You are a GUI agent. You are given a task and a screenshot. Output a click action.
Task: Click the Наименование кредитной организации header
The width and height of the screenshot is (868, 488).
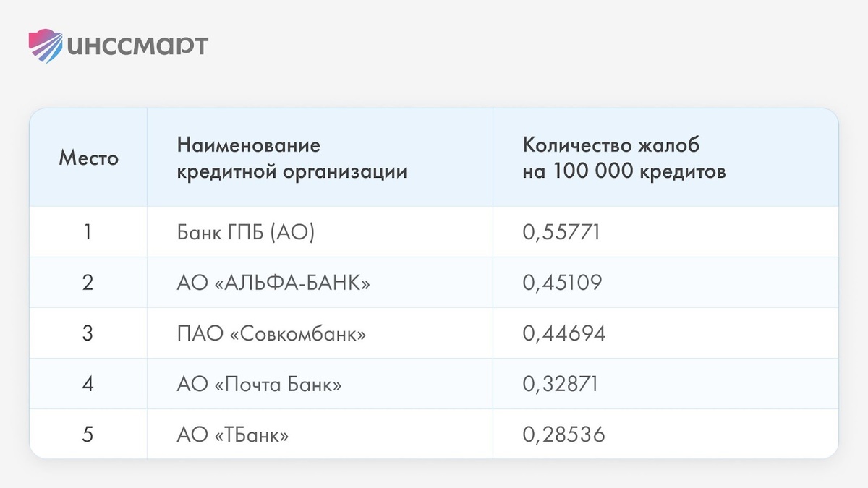click(x=292, y=159)
